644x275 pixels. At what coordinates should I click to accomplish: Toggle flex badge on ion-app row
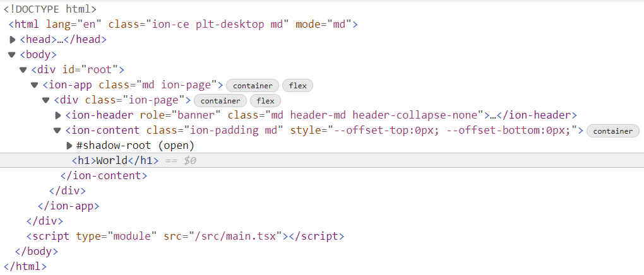pos(297,86)
